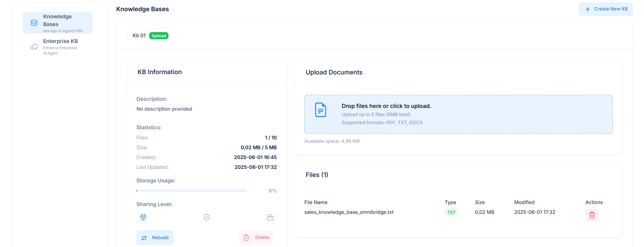Click the Size value 0,02 MB / 5 MB
The height and width of the screenshot is (247, 644).
click(259, 148)
